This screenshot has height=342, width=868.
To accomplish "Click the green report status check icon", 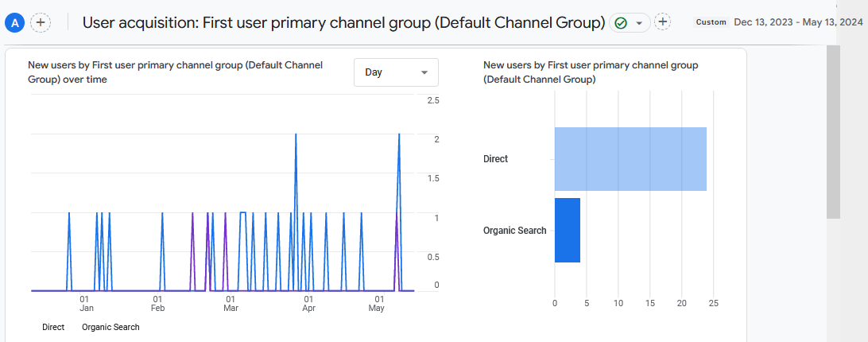I will pyautogui.click(x=621, y=23).
